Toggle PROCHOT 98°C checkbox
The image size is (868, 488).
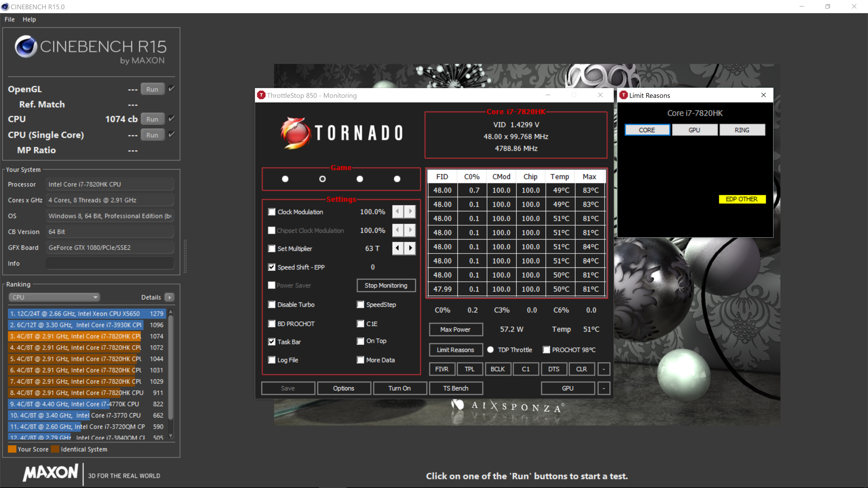tap(547, 350)
